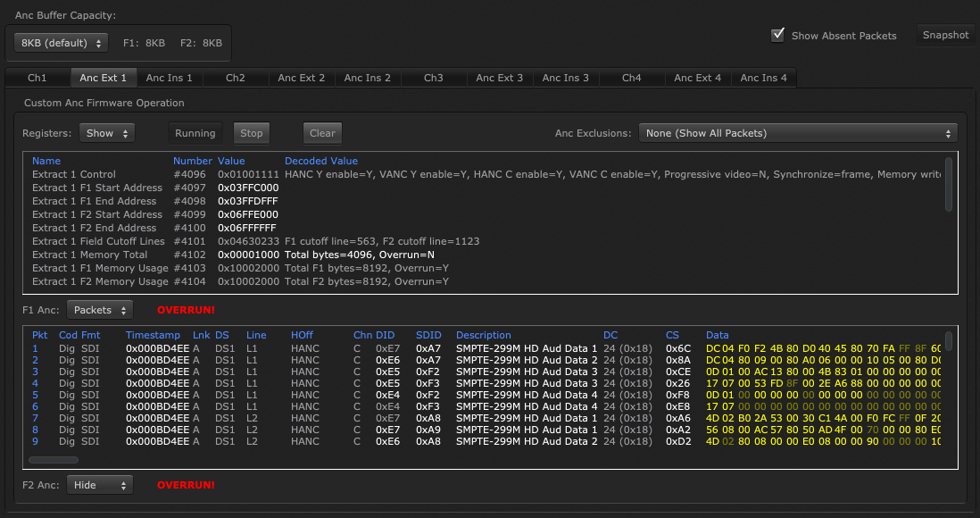Toggle the Show Absent Packets checkbox
The width and height of the screenshot is (980, 518).
777,36
